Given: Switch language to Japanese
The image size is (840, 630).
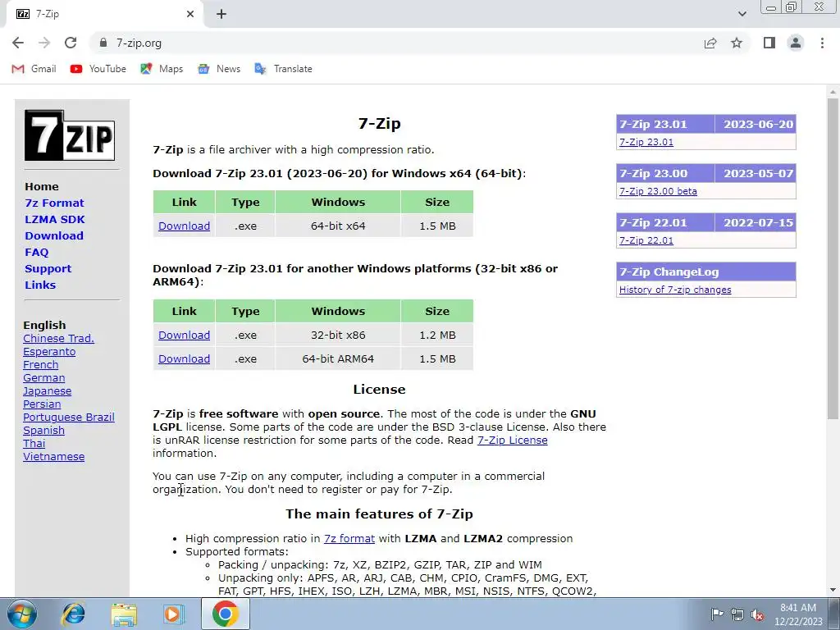Looking at the screenshot, I should coord(47,391).
